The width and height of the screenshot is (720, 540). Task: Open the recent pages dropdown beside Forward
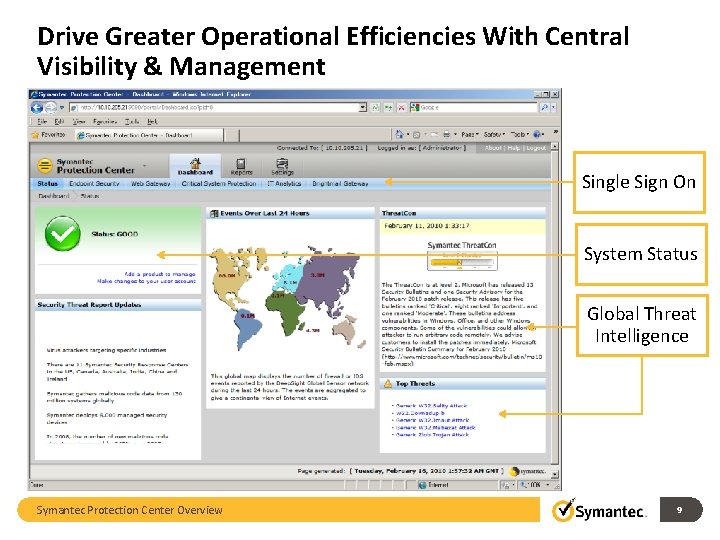[62, 107]
